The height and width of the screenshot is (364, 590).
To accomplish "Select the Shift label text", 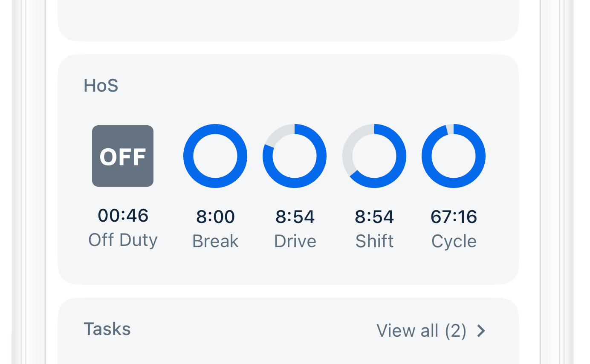I will tap(374, 241).
